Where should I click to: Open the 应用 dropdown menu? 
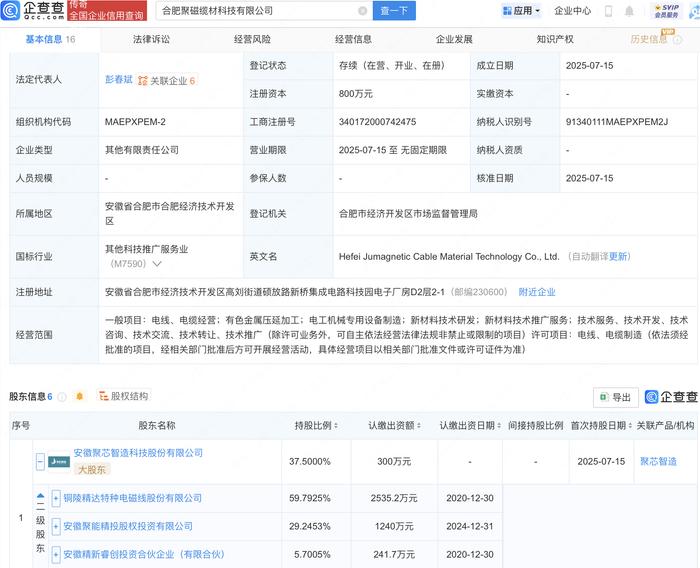[521, 11]
